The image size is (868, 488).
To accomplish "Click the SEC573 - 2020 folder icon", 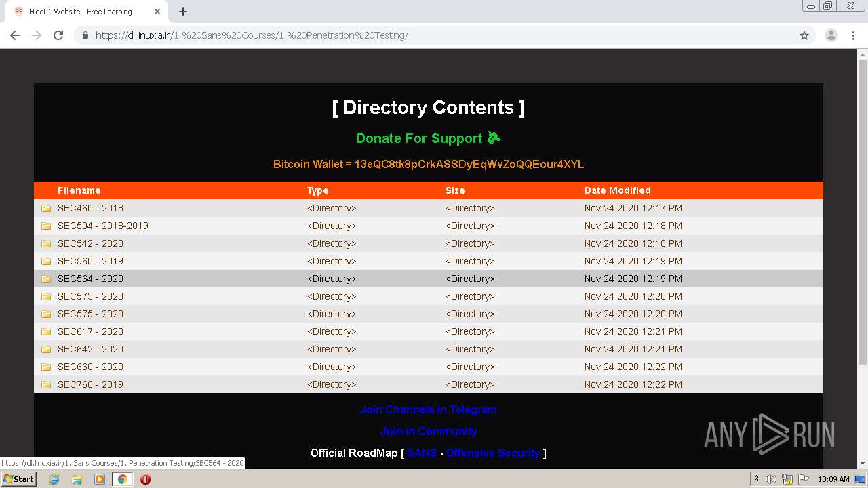I will 46,296.
